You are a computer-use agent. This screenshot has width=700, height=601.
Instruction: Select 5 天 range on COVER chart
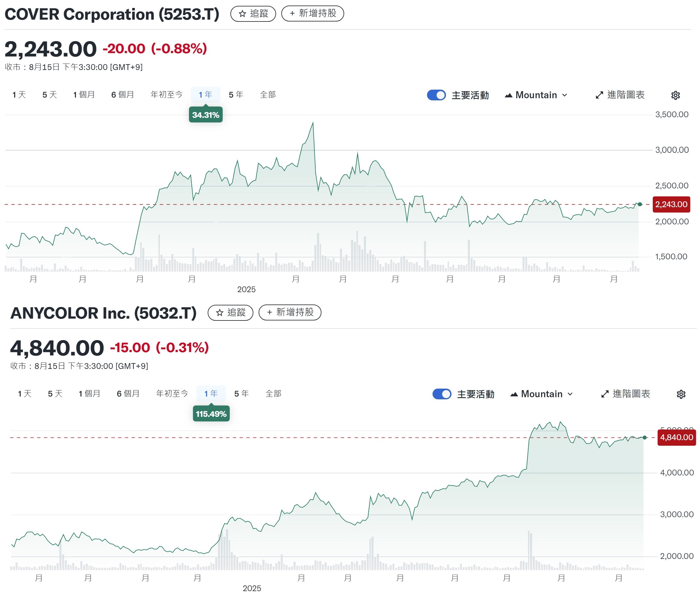pyautogui.click(x=49, y=95)
